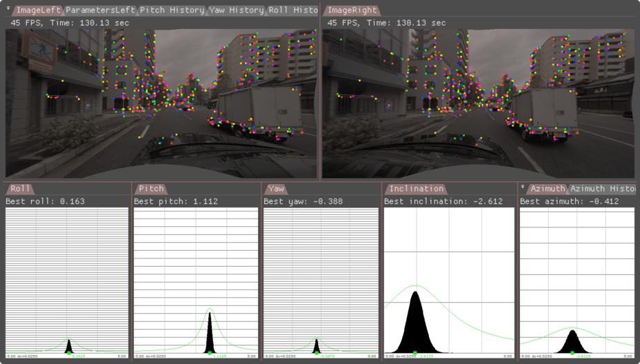Image resolution: width=640 pixels, height=364 pixels.
Task: Expand the dock arrow next to Azimuth tab
Action: [x=523, y=188]
